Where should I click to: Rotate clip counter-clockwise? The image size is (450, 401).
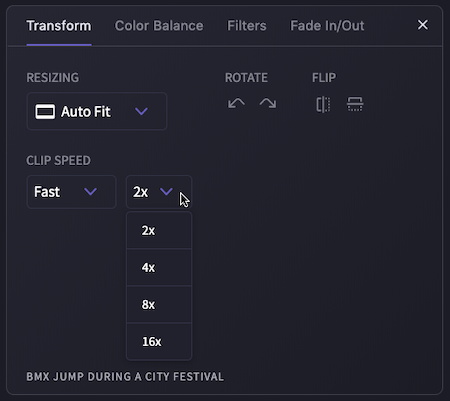(236, 103)
